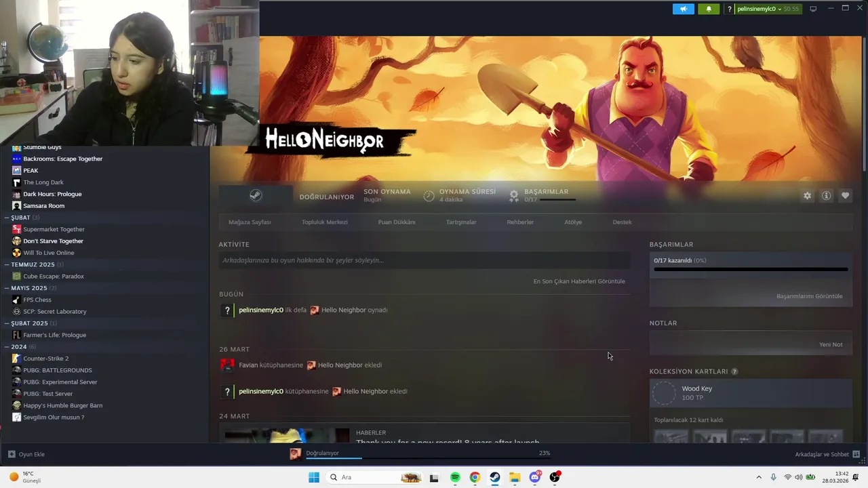868x488 pixels.
Task: Click the weather widget 16°C Güneşli
Action: [25, 477]
